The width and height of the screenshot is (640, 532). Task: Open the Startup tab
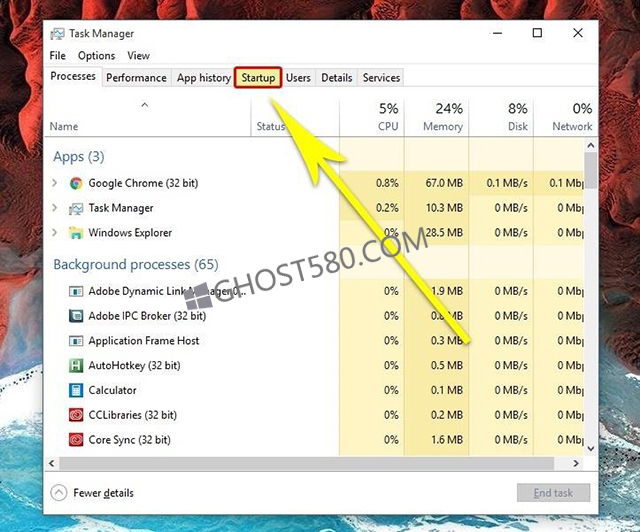pyautogui.click(x=258, y=78)
